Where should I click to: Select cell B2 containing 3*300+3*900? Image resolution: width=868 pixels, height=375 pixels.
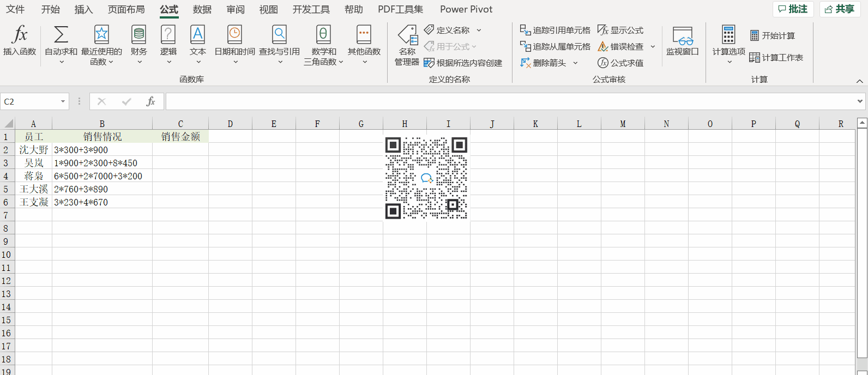point(102,150)
